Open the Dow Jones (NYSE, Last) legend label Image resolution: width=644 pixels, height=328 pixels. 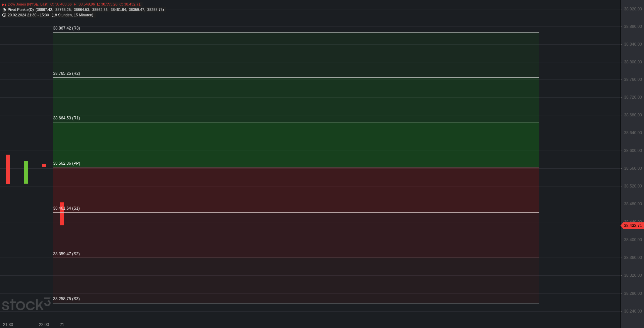coord(28,4)
